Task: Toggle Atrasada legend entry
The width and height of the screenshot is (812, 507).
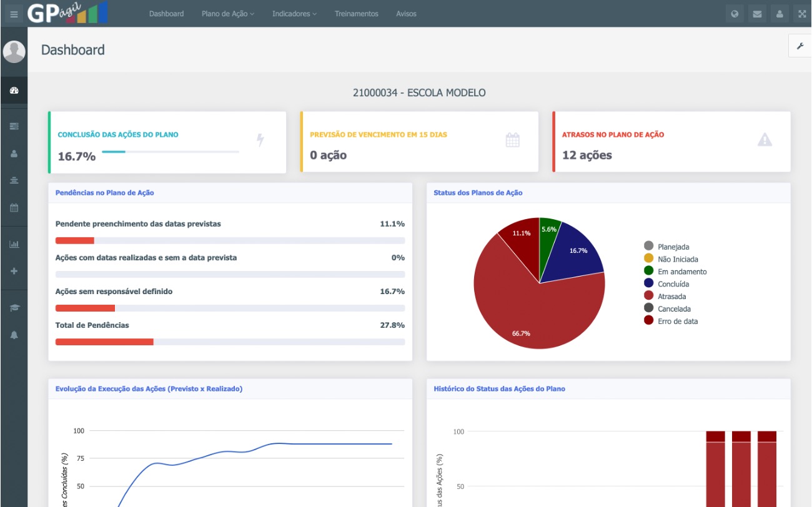Action: [665, 297]
